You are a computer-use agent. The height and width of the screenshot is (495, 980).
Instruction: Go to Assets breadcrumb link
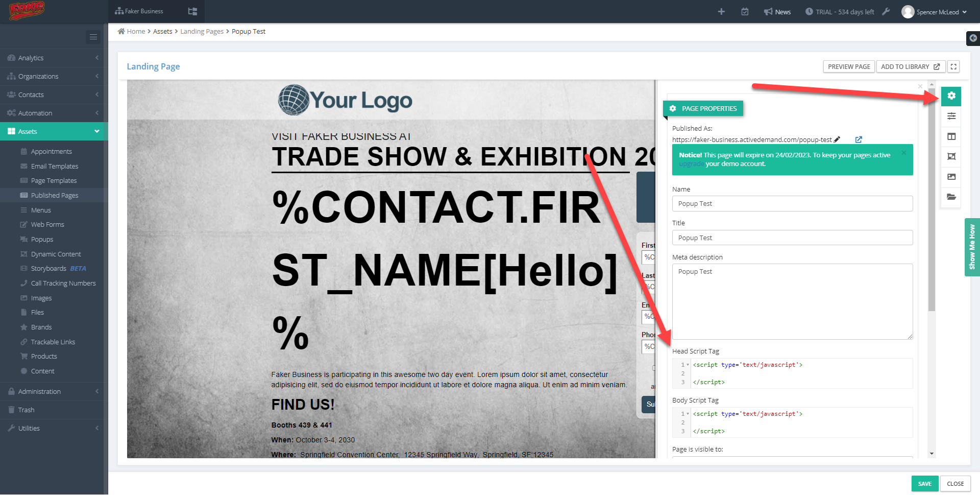coord(162,32)
